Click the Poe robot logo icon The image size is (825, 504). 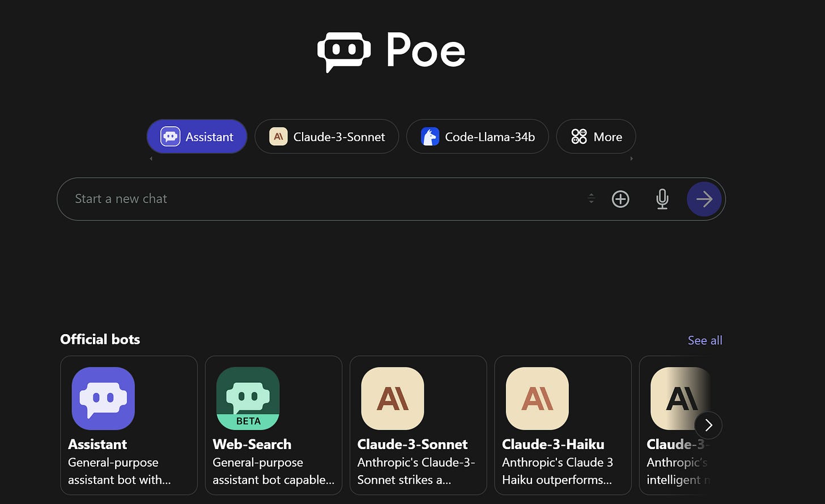pos(344,52)
